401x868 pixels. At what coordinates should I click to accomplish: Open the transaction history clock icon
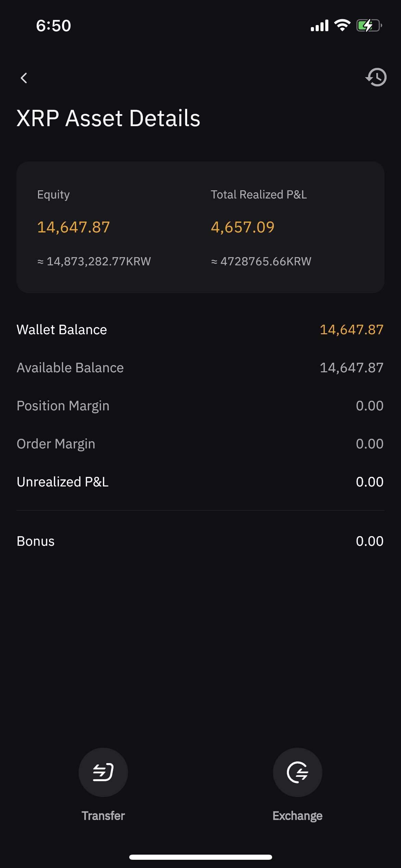pyautogui.click(x=376, y=77)
